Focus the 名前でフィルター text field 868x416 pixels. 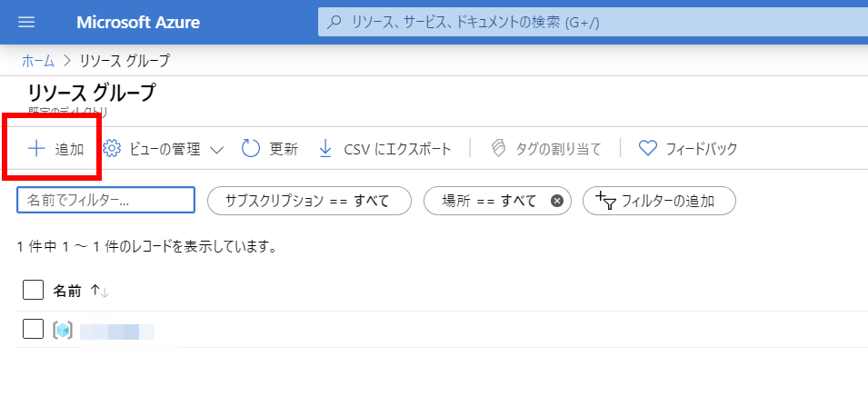click(x=105, y=201)
